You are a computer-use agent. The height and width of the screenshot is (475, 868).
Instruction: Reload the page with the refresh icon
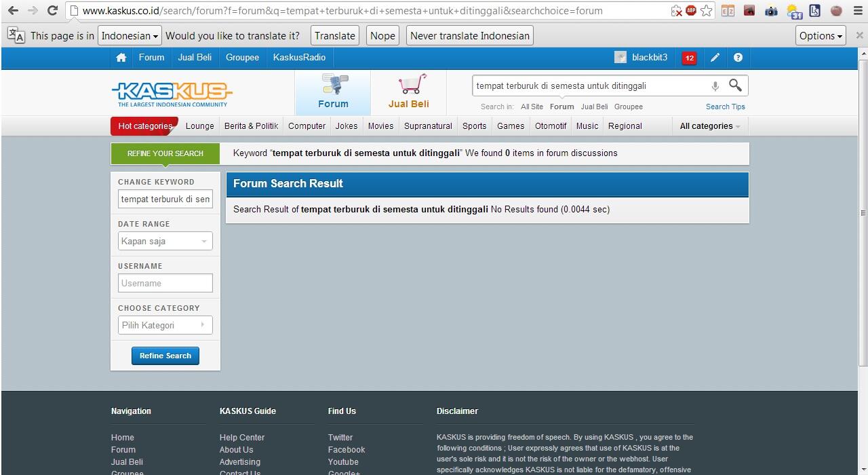click(52, 10)
